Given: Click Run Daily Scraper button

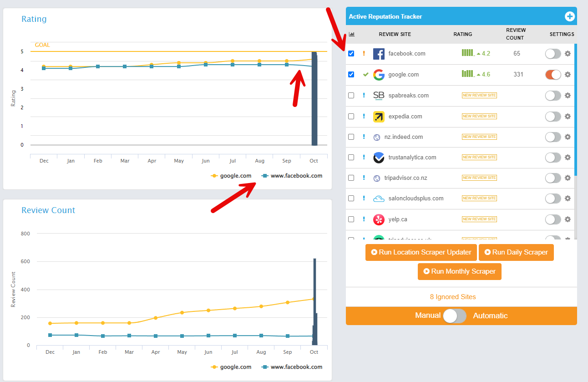Looking at the screenshot, I should click(516, 252).
